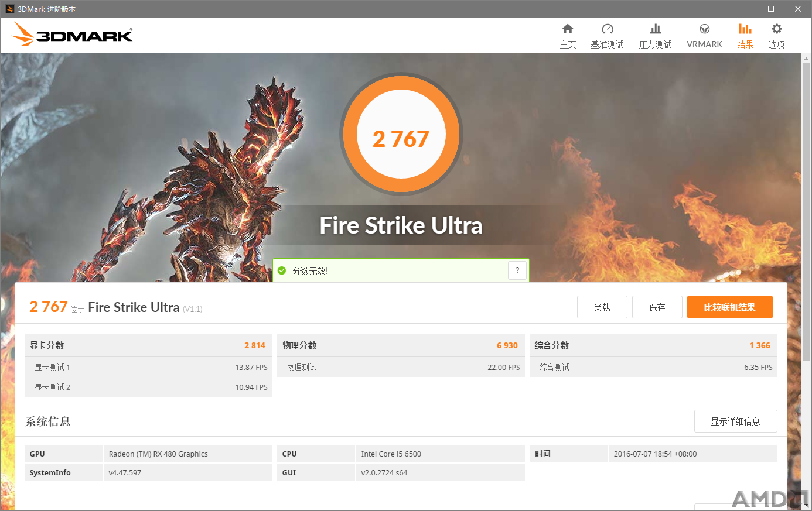
Task: Click the 综合分数 1 366 header row
Action: pos(653,345)
